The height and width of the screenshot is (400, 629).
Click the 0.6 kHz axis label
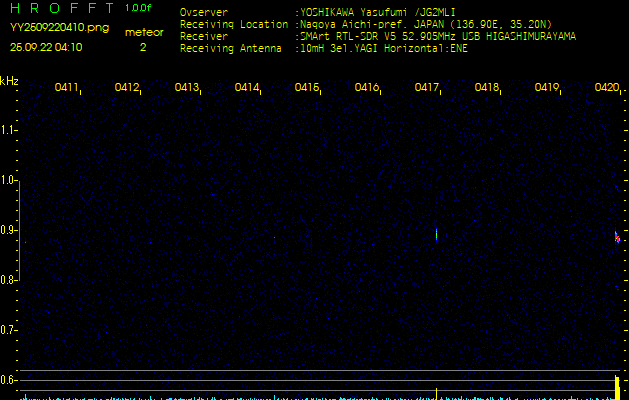[7, 380]
